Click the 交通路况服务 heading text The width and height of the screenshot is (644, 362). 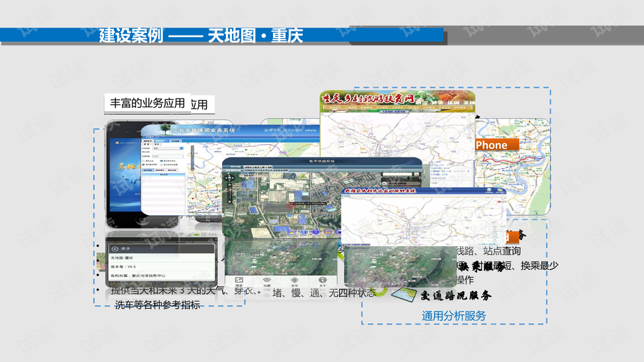[456, 296]
